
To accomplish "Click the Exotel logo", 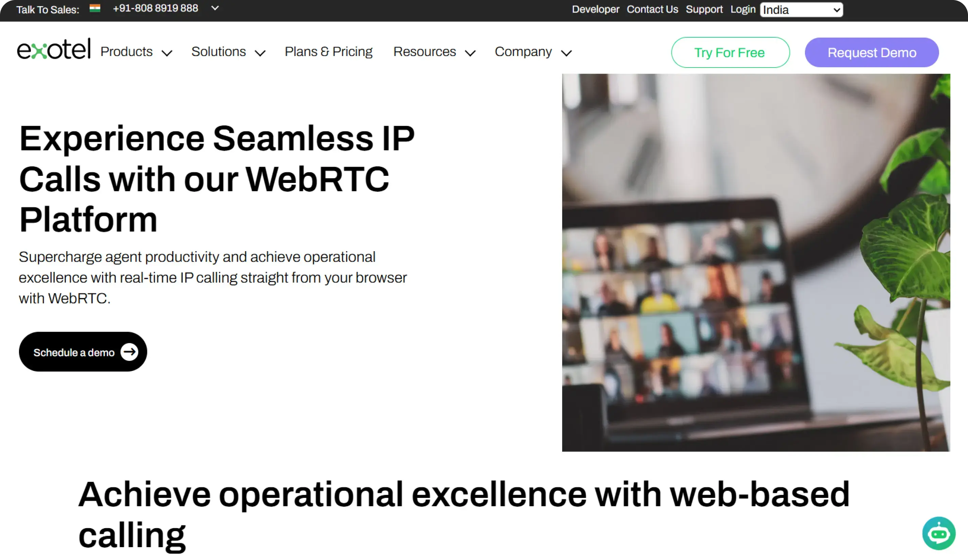I will point(54,49).
